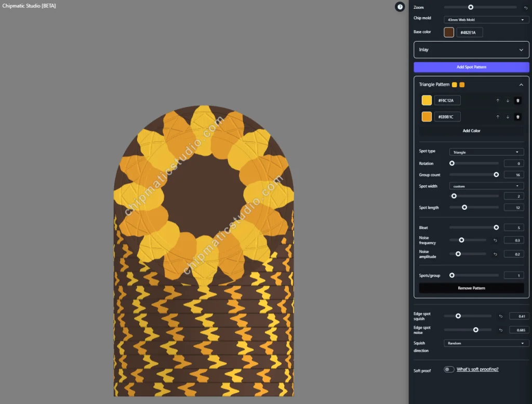Click the Group count value field
The width and height of the screenshot is (532, 404).
click(x=514, y=174)
